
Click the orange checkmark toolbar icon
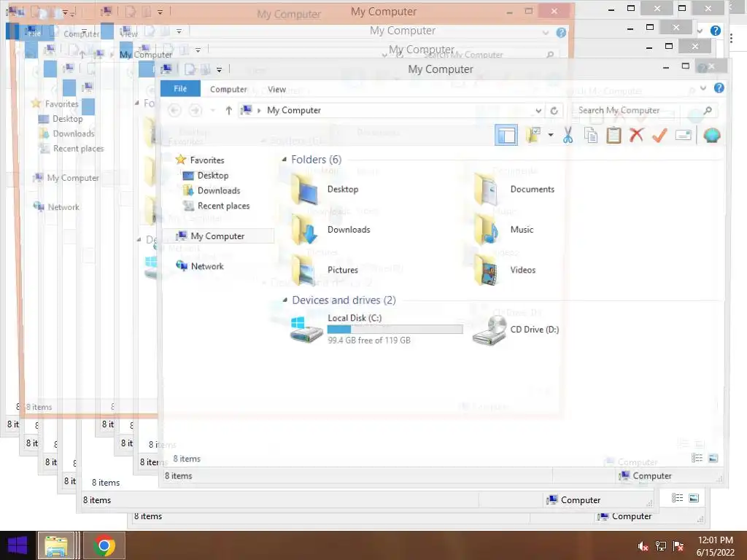[659, 135]
